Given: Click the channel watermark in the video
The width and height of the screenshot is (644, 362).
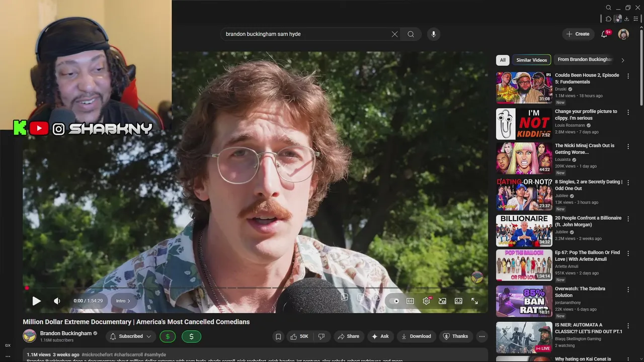Looking at the screenshot, I should [477, 277].
